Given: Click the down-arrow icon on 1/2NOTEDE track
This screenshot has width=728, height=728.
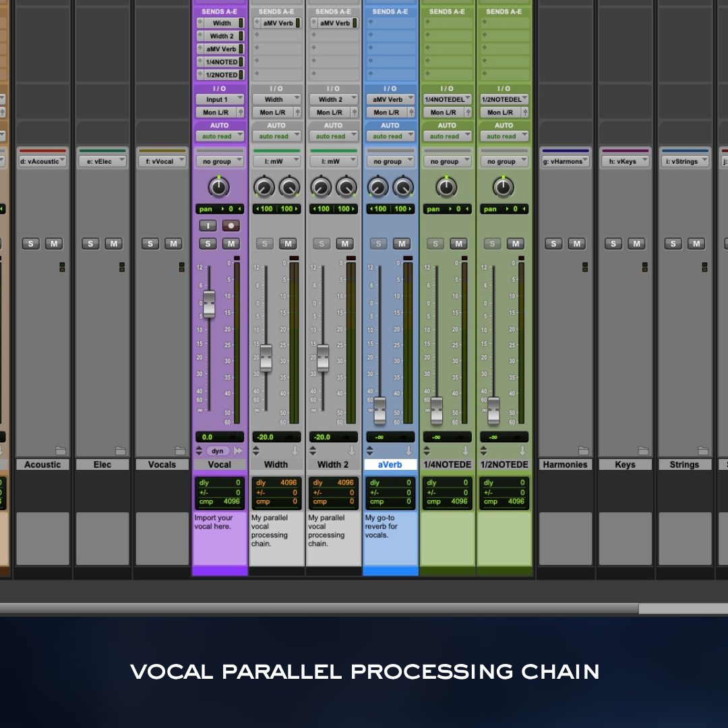Looking at the screenshot, I should 523,450.
